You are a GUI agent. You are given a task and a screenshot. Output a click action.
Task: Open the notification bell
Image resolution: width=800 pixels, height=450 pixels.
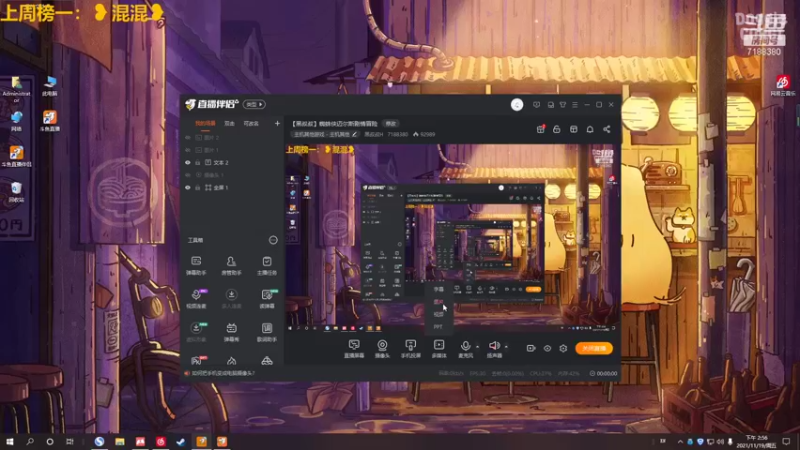590,129
